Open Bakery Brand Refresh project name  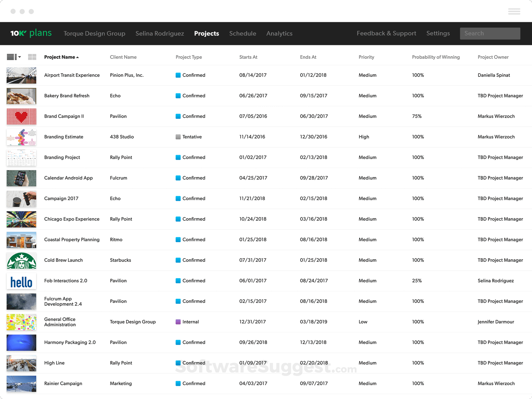pyautogui.click(x=67, y=96)
